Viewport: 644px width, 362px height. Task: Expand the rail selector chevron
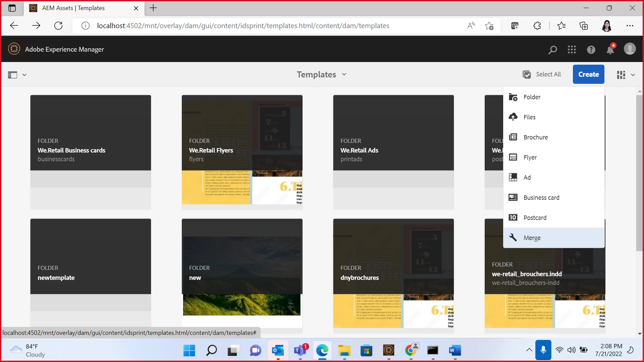(x=24, y=75)
